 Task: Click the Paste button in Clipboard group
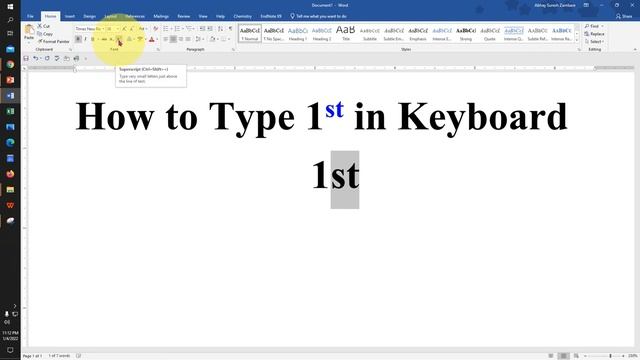tap(29, 32)
